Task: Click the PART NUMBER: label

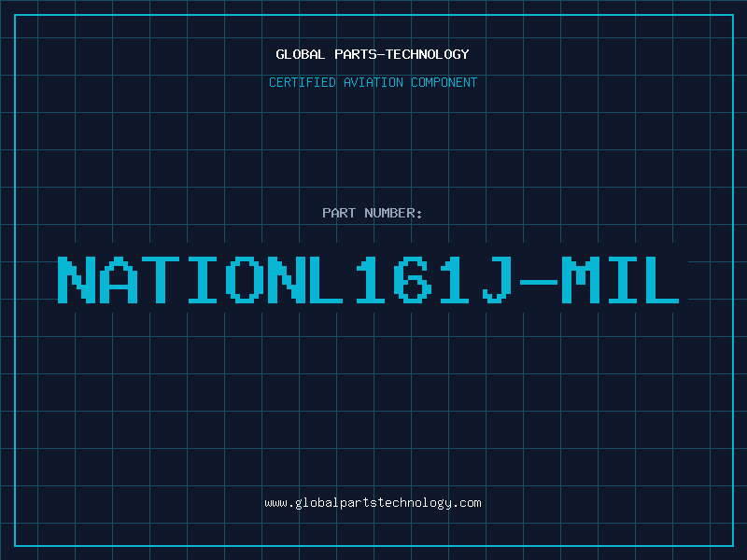Action: [x=373, y=213]
